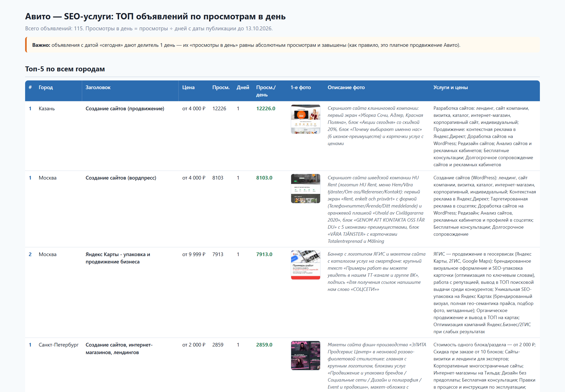Click the page title Авито — SEO-услуги

tap(155, 16)
